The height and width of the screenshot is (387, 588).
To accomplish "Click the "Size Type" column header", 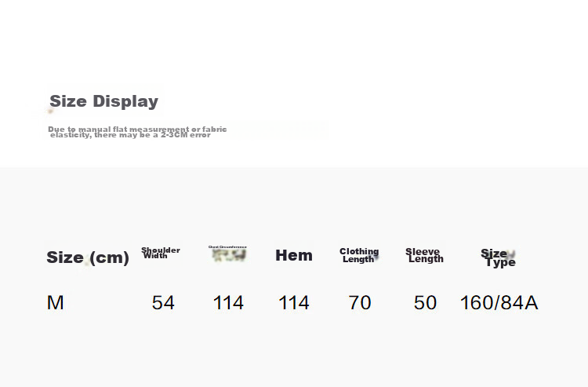I will pyautogui.click(x=499, y=257).
